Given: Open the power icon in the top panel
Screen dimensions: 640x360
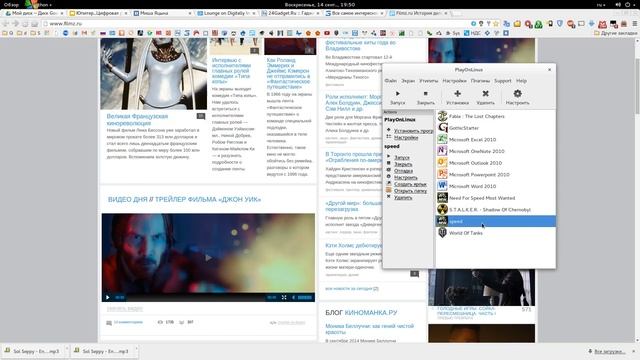Looking at the screenshot, I should click(x=628, y=4).
